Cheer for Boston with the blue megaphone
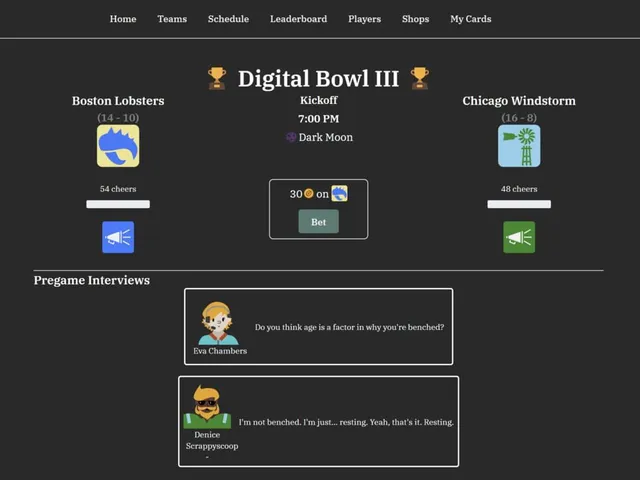 click(x=118, y=237)
